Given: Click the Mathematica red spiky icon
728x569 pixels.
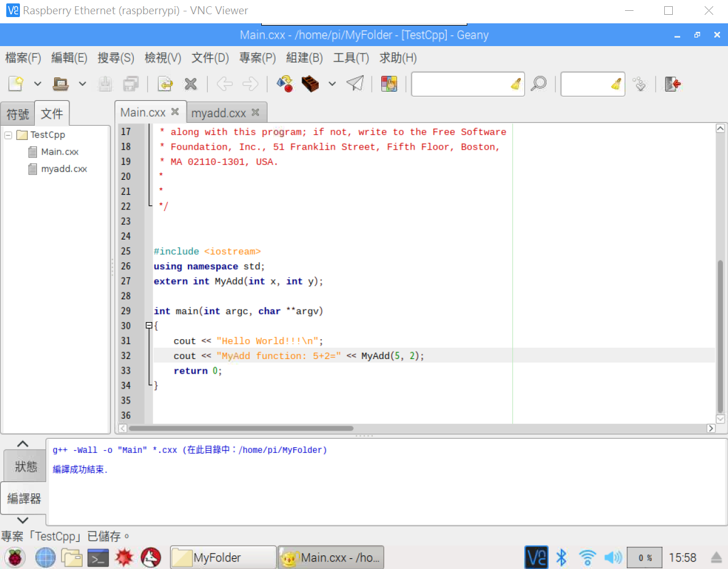Looking at the screenshot, I should click(124, 558).
